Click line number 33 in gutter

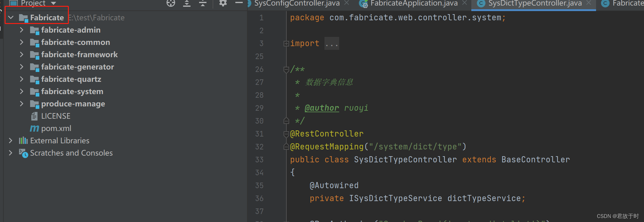(x=259, y=160)
